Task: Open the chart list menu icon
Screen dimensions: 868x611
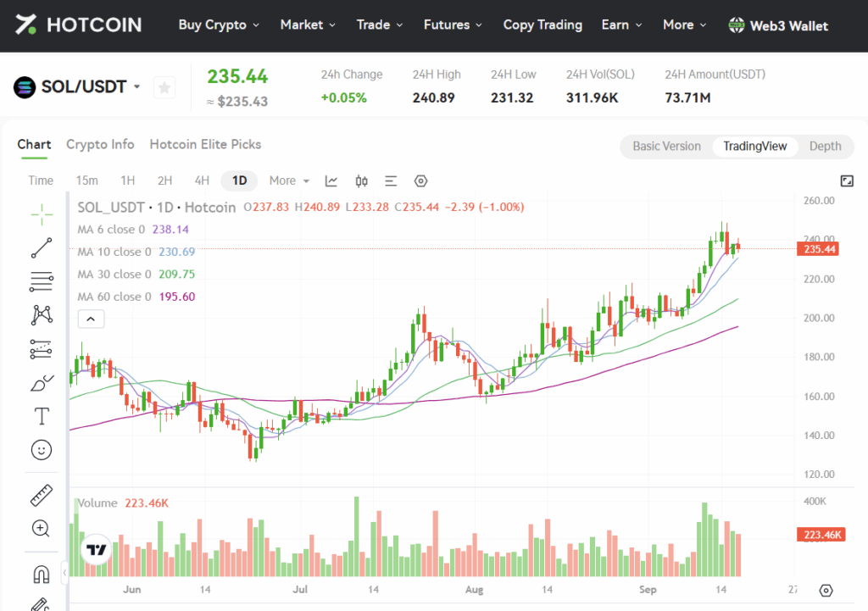Action: click(391, 181)
